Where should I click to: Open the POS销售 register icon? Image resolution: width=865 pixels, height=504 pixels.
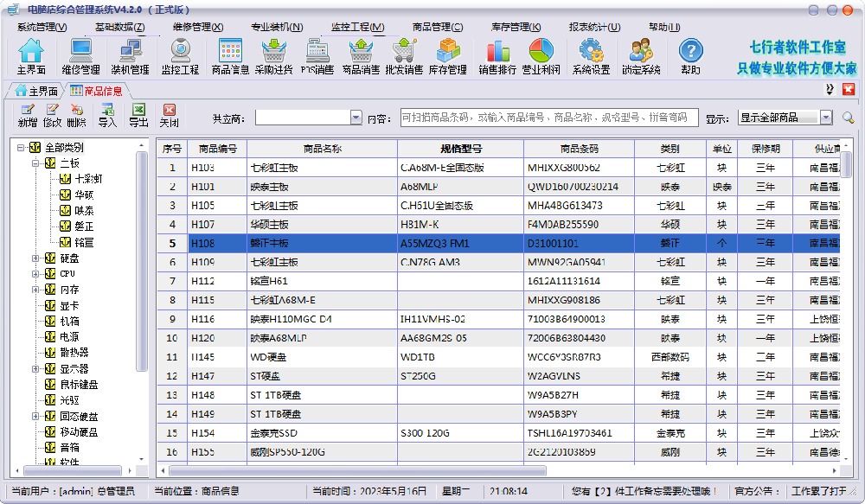(x=317, y=56)
